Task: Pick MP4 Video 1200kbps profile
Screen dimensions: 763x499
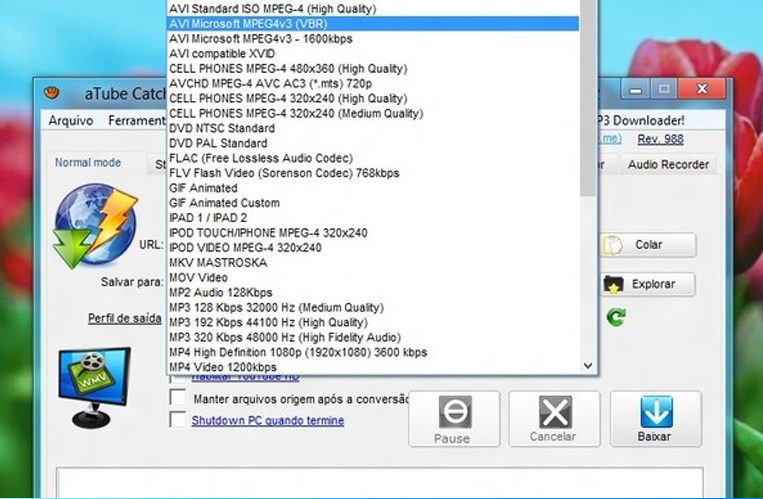Action: point(373,367)
